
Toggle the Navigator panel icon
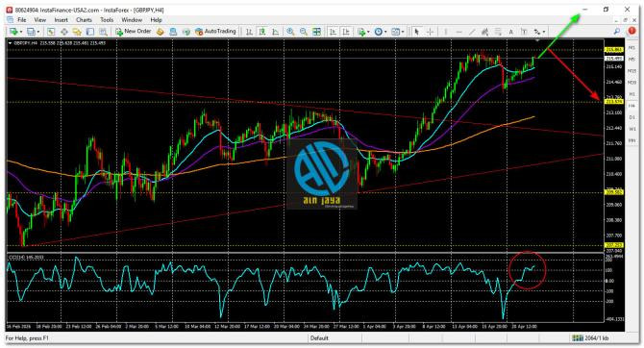(x=77, y=32)
